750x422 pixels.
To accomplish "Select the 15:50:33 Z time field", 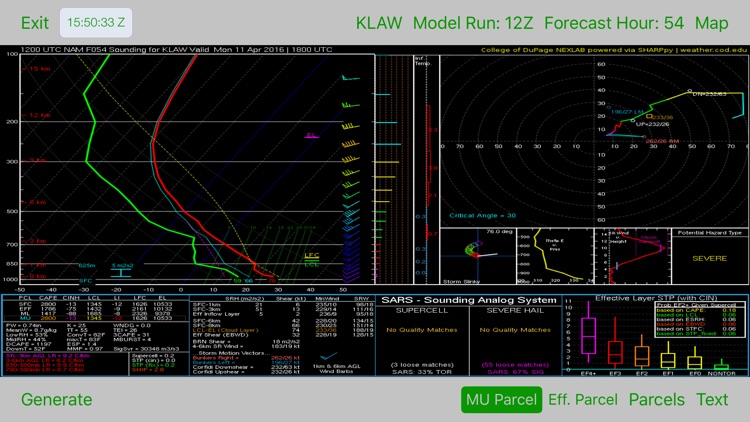I will pos(96,22).
